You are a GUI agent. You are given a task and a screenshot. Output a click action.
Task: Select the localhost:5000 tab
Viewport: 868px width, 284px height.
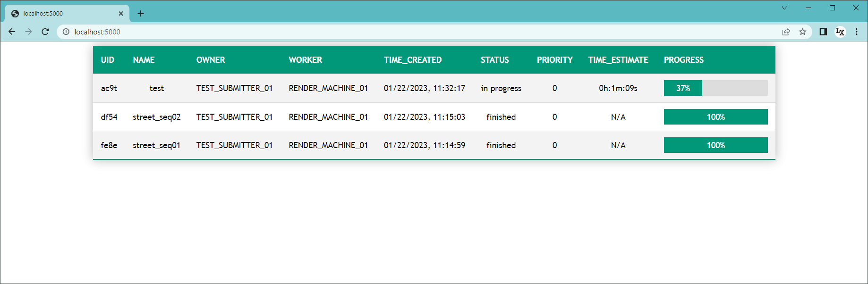click(x=67, y=13)
